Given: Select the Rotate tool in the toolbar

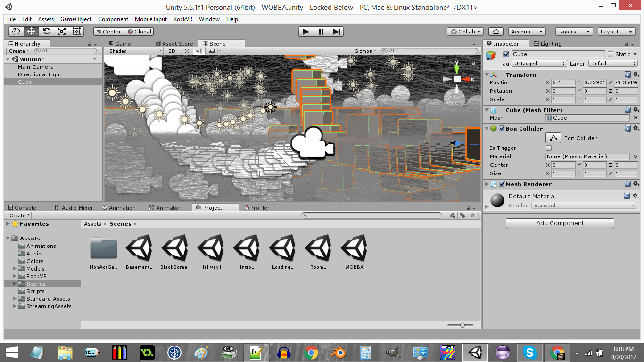Looking at the screenshot, I should [46, 32].
